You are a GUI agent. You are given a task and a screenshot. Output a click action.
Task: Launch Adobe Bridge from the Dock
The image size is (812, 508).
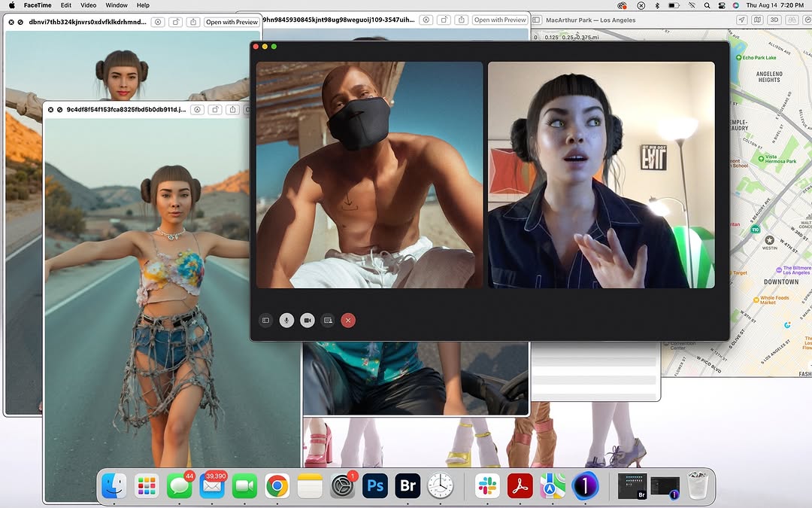tap(408, 485)
